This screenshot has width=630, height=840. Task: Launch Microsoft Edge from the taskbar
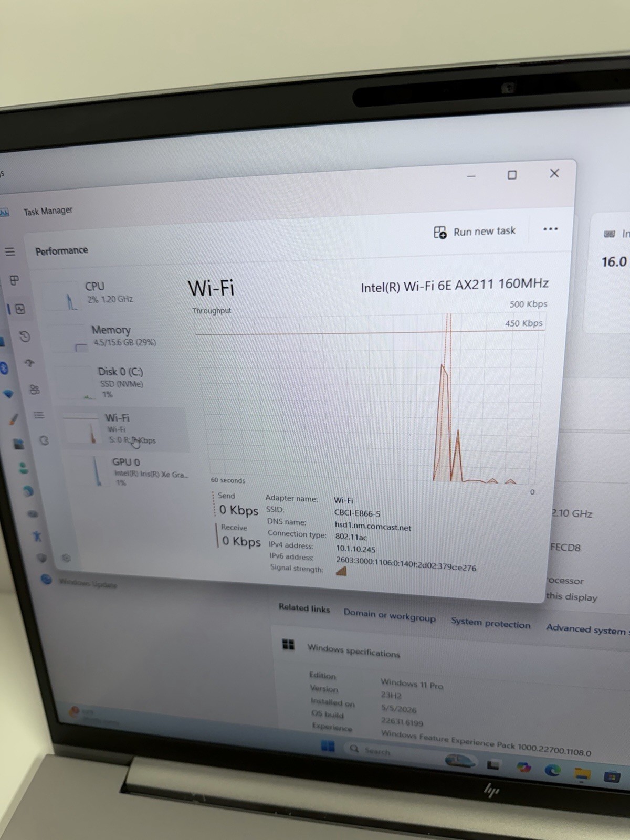click(552, 770)
